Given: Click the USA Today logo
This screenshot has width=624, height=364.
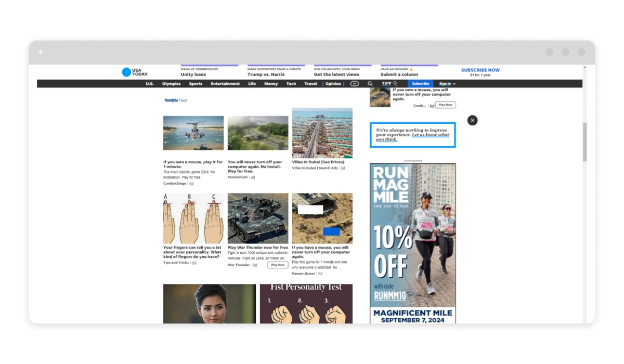Looking at the screenshot, I should click(x=134, y=72).
